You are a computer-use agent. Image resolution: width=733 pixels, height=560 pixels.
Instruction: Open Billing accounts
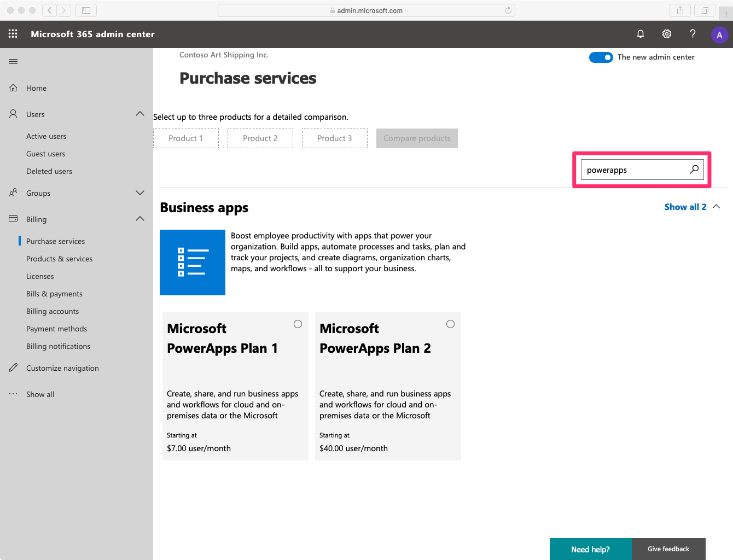[53, 311]
